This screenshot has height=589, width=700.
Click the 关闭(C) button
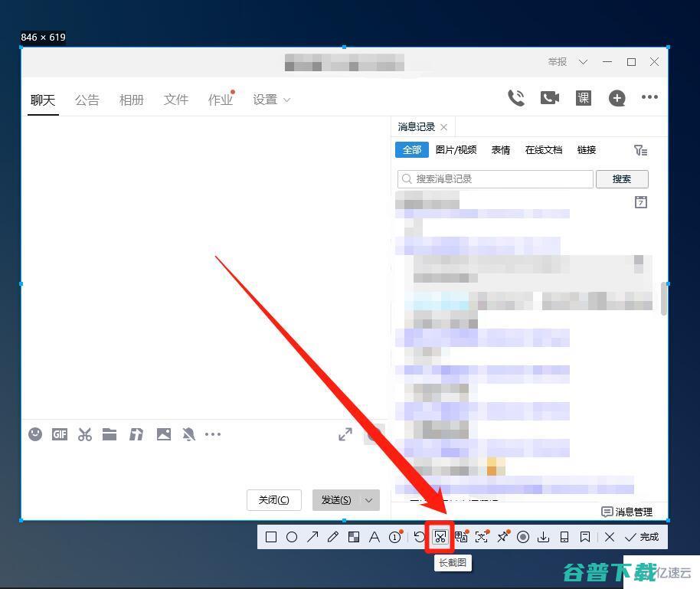coord(274,500)
